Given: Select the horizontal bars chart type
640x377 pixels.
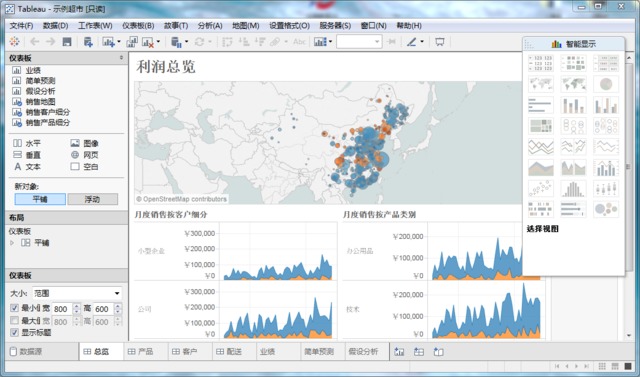Looking at the screenshot, I should coord(541,105).
